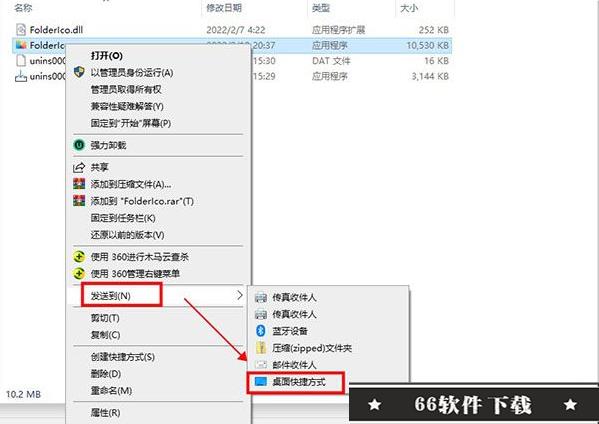The width and height of the screenshot is (599, 424).
Task: Select the first 传真收件人 entry in submenu
Action: point(294,297)
